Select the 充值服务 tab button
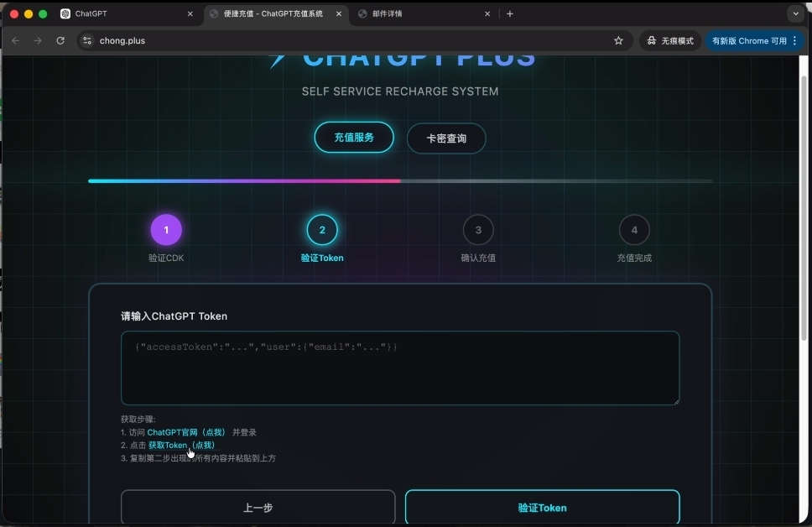The image size is (812, 527). 354,138
